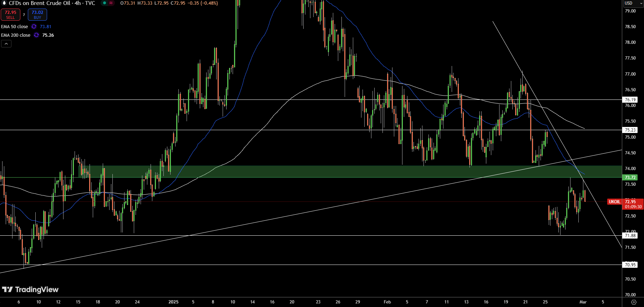
Task: Click the green market status dot
Action: 104,3
